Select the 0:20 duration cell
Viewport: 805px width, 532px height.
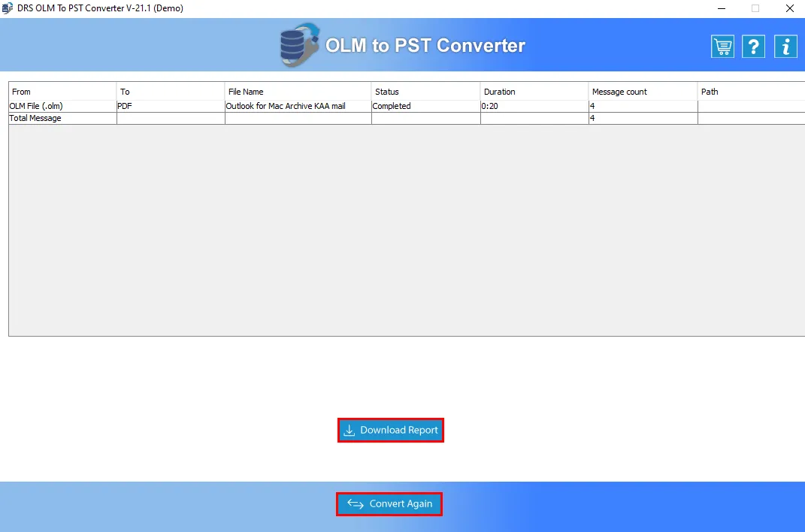534,106
